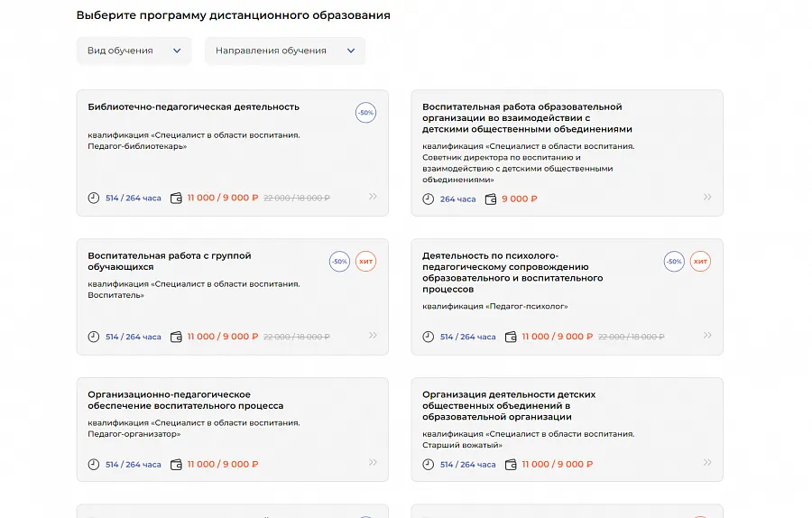Image resolution: width=812 pixels, height=518 pixels.
Task: Click double-arrow on Воспитательная работа с группой card
Action: click(373, 335)
